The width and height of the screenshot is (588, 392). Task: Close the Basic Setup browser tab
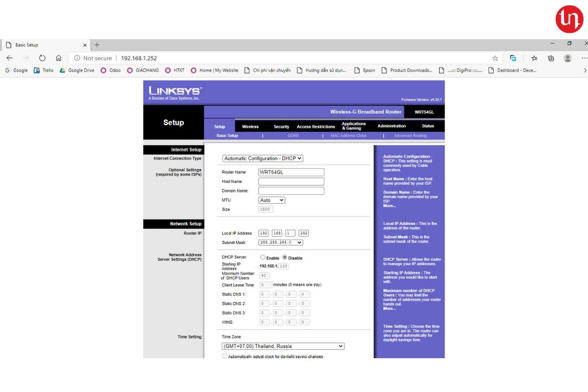[x=85, y=45]
